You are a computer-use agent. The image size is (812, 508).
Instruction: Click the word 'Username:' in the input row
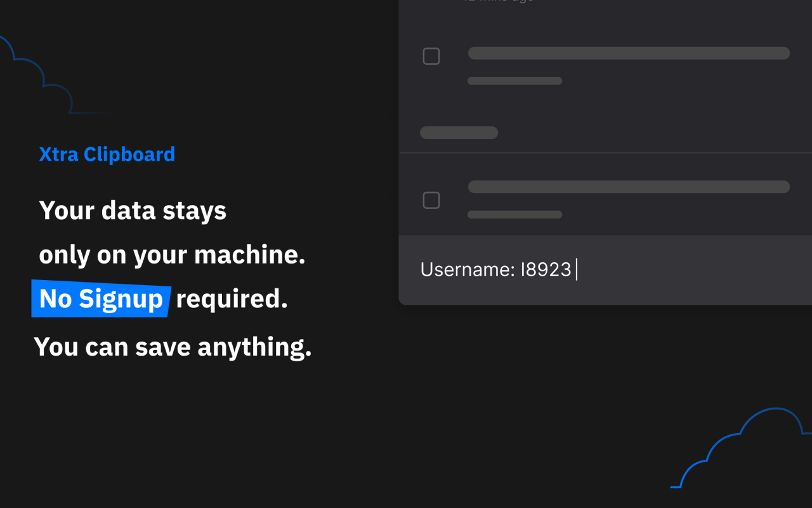coord(468,270)
